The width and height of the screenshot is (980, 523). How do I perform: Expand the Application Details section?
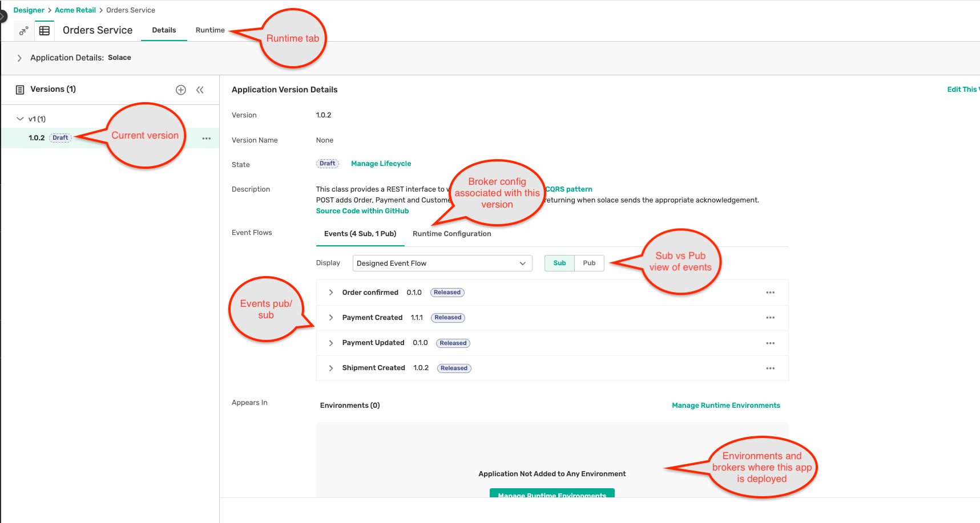[19, 58]
